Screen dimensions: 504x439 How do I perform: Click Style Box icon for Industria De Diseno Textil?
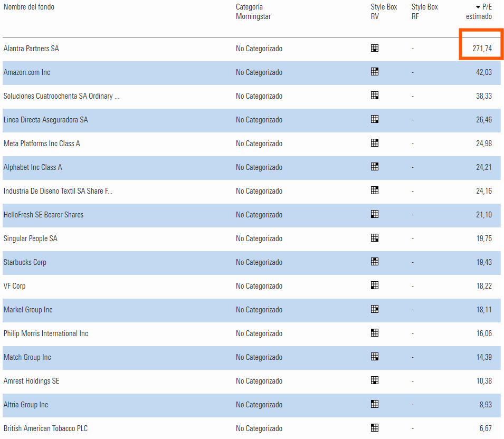pyautogui.click(x=375, y=190)
